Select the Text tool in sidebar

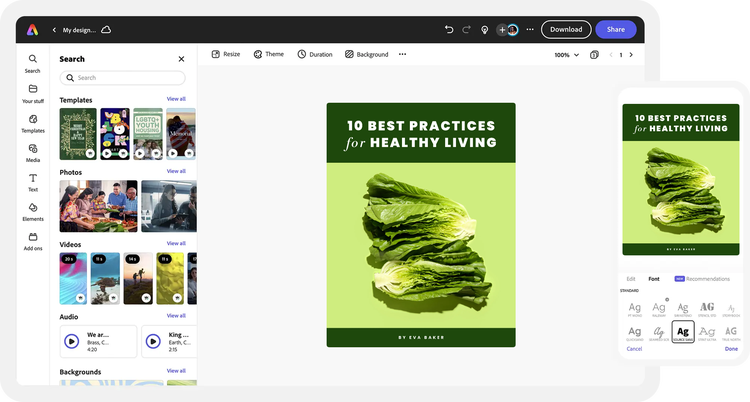pos(33,182)
